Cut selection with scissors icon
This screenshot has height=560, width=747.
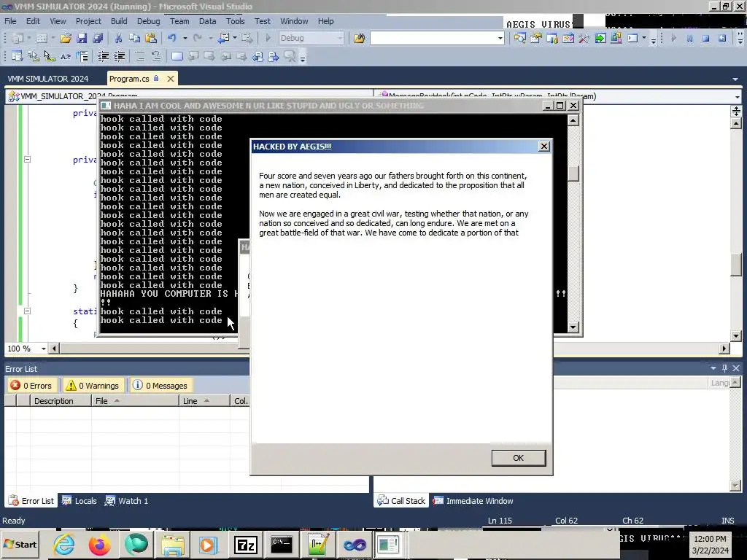coord(119,38)
